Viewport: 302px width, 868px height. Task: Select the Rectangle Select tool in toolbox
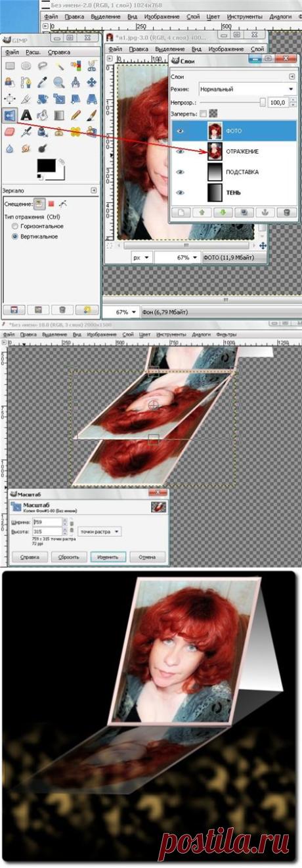pyautogui.click(x=10, y=65)
